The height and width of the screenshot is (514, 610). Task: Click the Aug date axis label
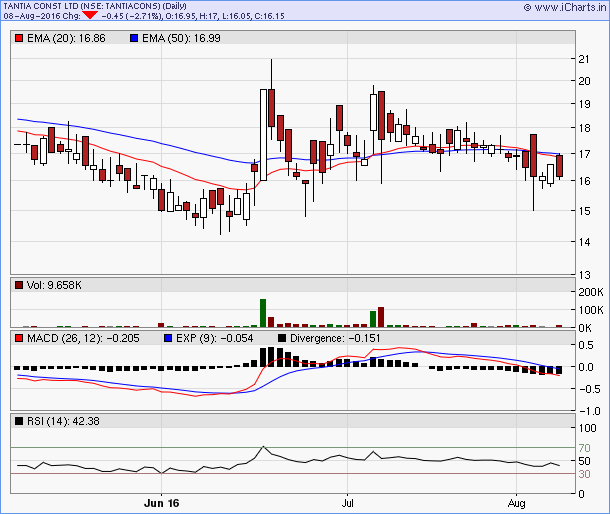click(517, 503)
